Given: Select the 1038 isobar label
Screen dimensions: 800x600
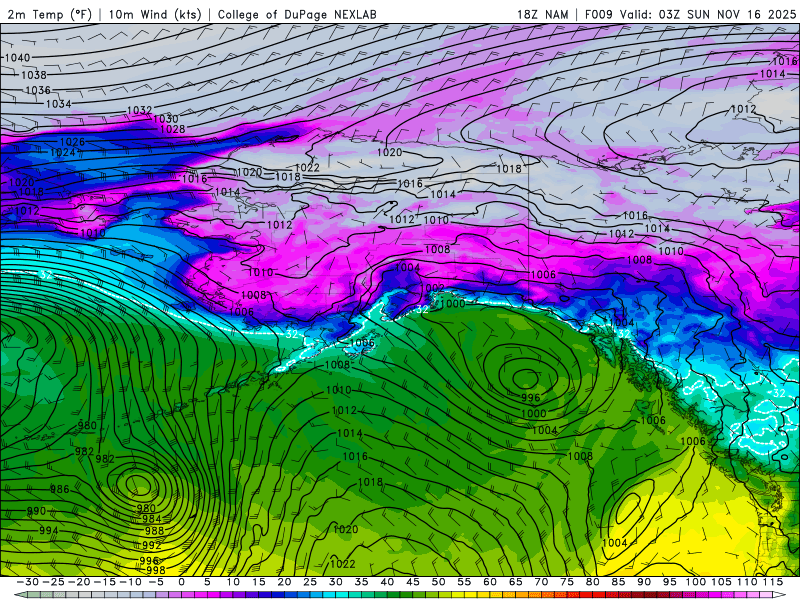Looking at the screenshot, I should pyautogui.click(x=34, y=75).
